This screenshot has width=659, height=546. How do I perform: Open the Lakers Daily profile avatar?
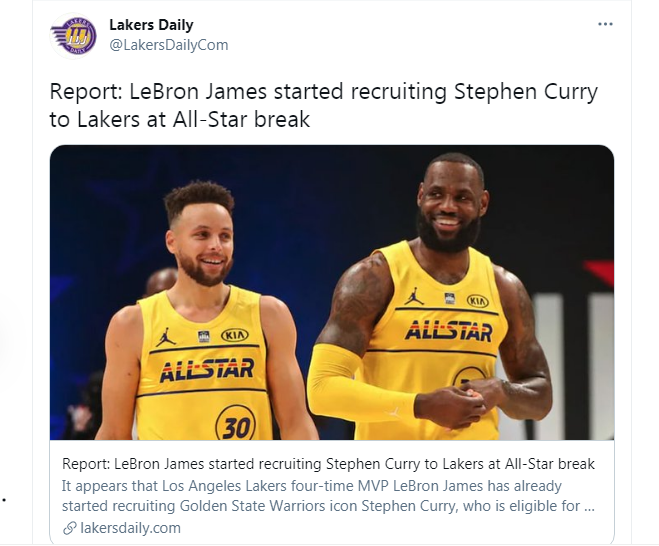pos(74,35)
